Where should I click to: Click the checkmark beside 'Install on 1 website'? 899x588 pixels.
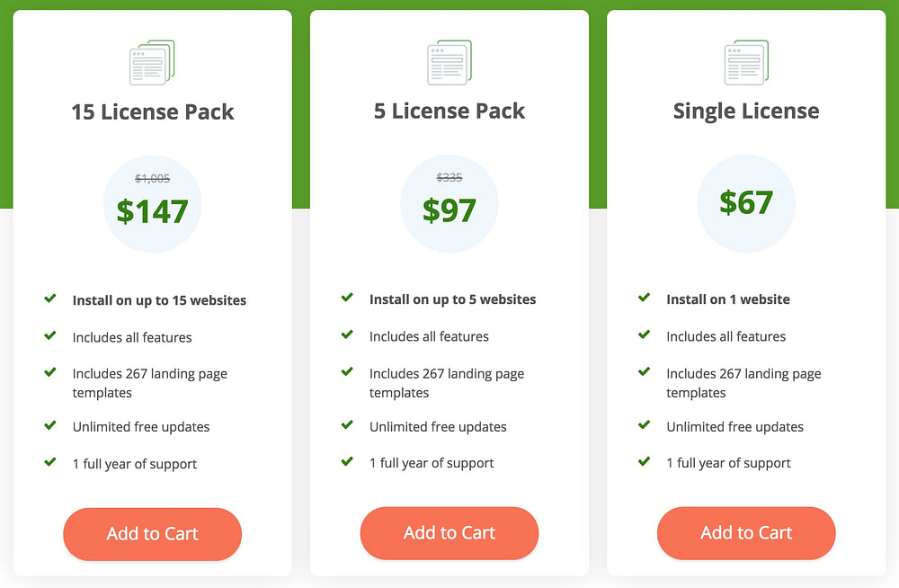click(644, 297)
